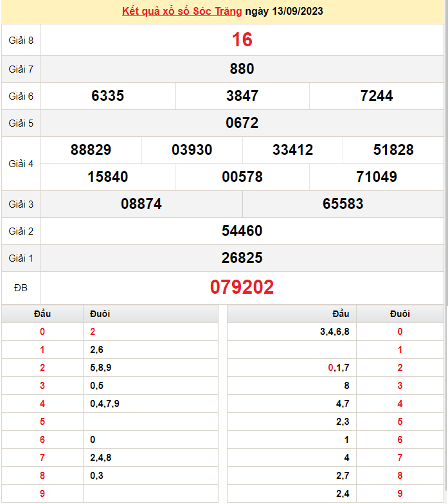Screen dimensions: 448x504
Task: Click Giải 6 number 7244
Action: (377, 96)
